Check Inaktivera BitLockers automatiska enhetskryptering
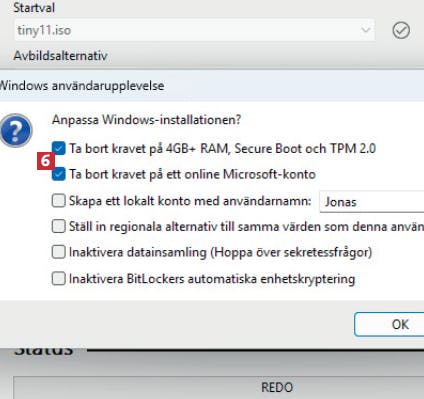This screenshot has width=424, height=399. point(59,278)
